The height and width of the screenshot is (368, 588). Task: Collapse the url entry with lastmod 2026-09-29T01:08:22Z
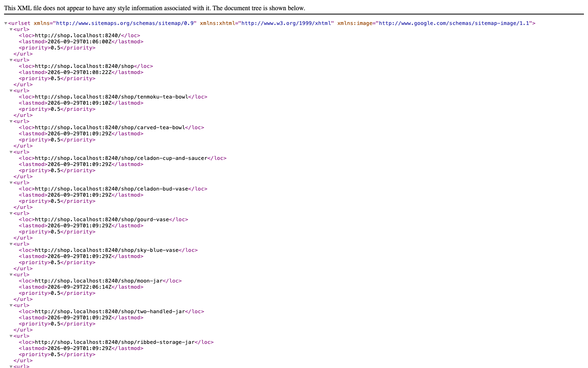11,60
